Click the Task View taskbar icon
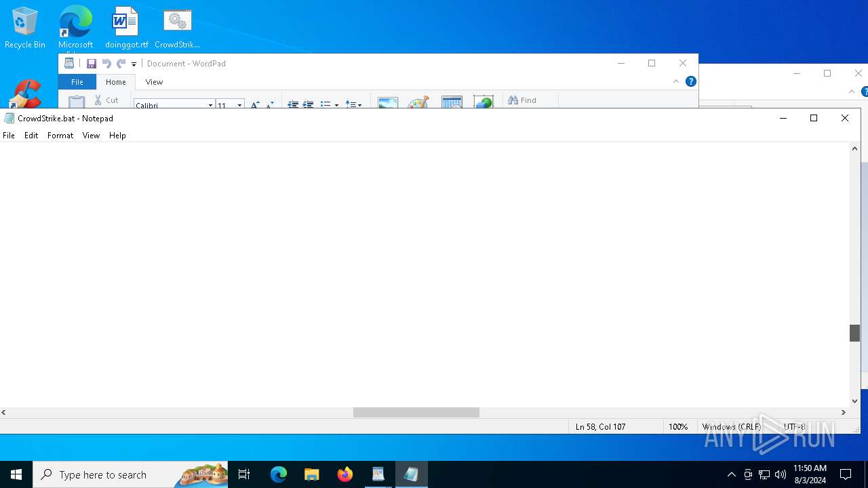 coord(245,474)
